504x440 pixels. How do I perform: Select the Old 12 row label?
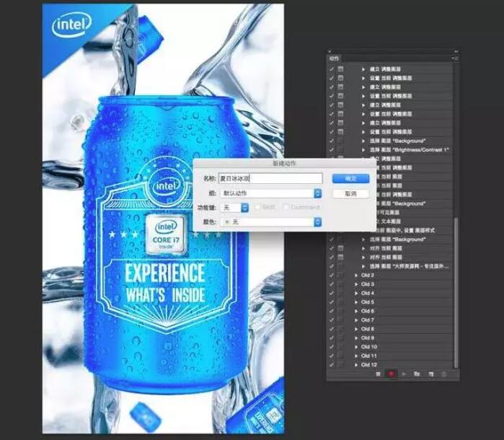point(368,365)
